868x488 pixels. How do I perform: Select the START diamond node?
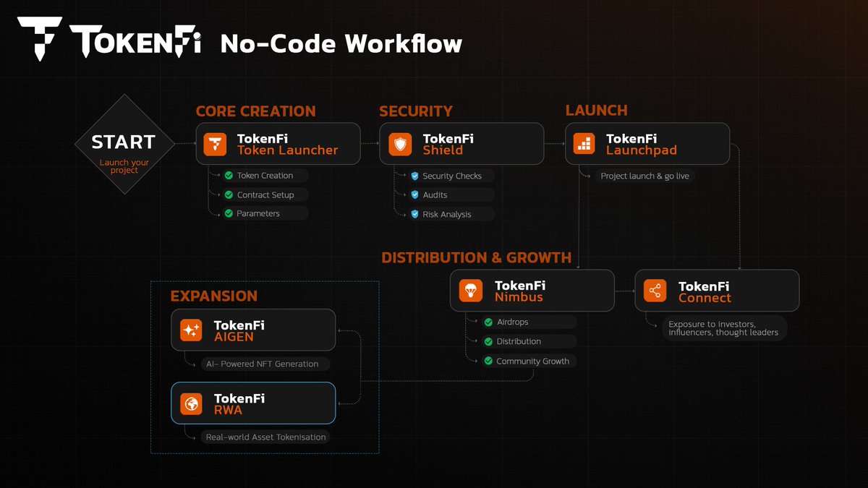pos(124,144)
